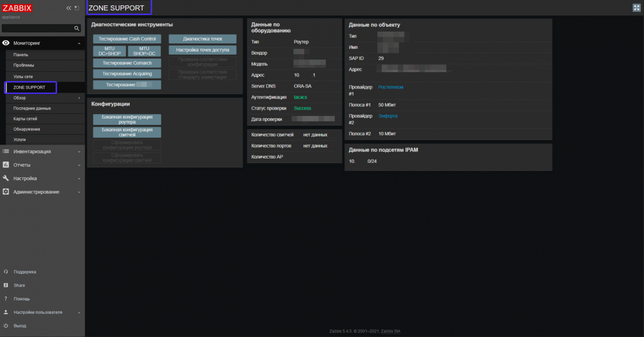Open Администрирование via the gear icon

pyautogui.click(x=5, y=192)
